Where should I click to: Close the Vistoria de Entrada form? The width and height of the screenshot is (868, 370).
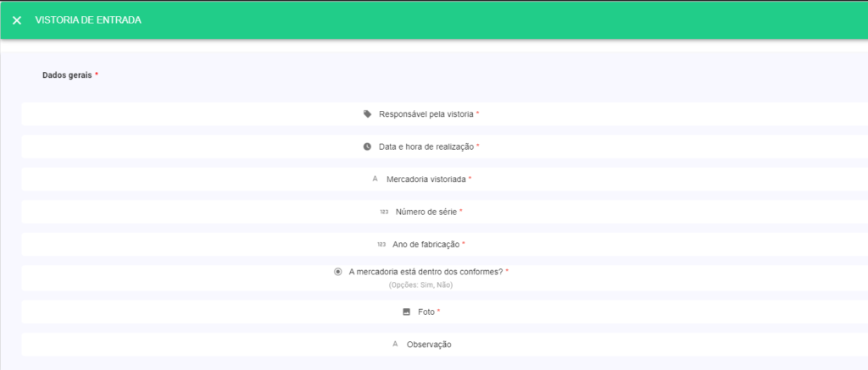coord(17,20)
